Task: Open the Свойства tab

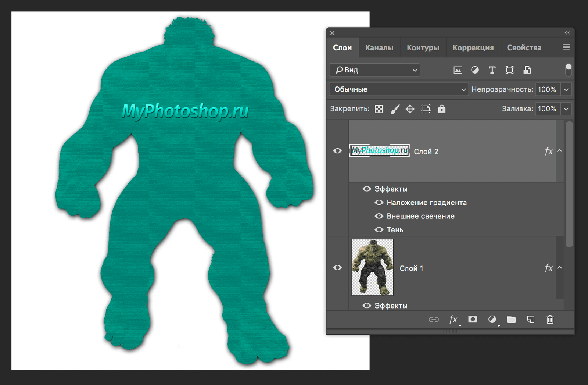Action: tap(524, 48)
